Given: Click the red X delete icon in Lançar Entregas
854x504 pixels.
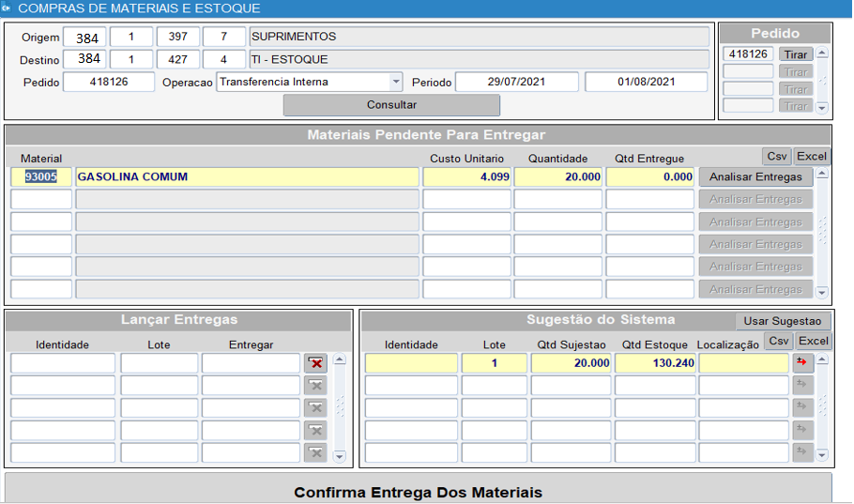Looking at the screenshot, I should pyautogui.click(x=315, y=363).
